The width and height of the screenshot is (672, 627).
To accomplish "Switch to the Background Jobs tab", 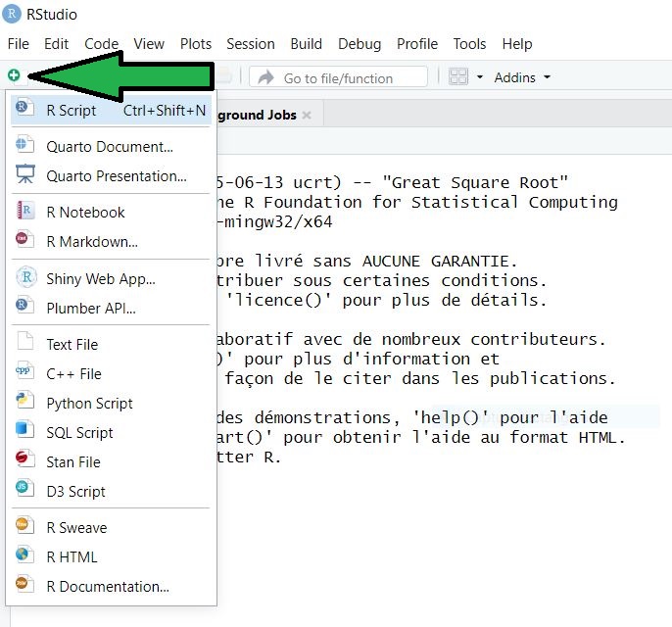I will (257, 115).
